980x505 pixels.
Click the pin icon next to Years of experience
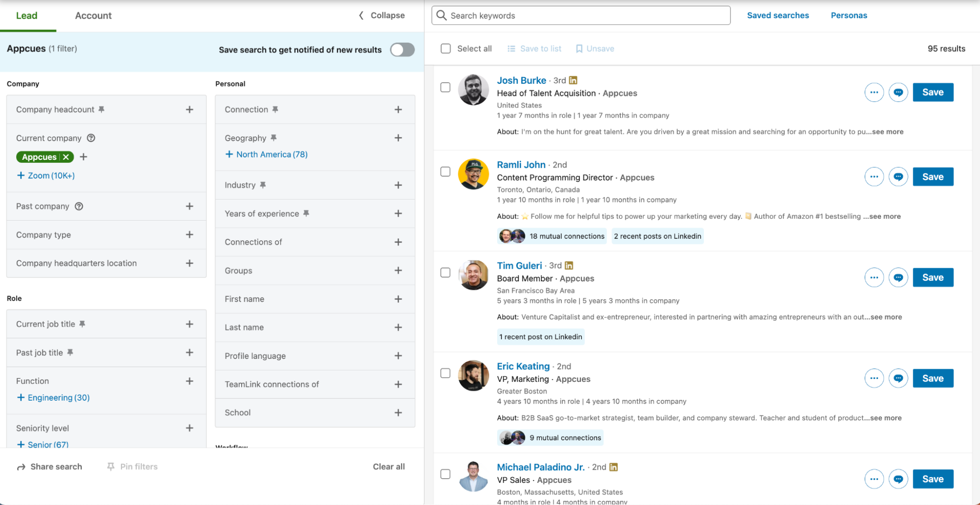click(x=306, y=213)
